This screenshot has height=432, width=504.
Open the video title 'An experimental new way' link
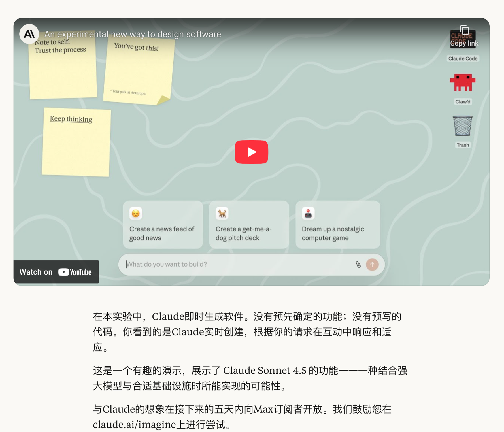click(x=133, y=34)
